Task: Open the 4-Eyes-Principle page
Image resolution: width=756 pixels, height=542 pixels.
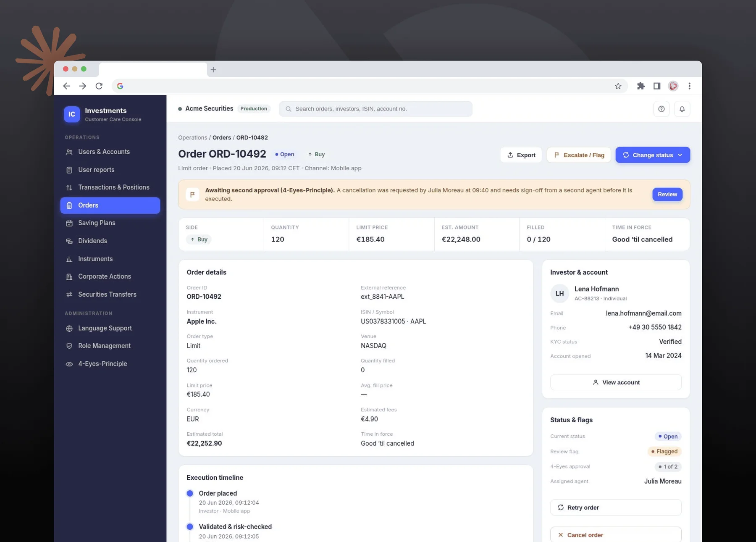Action: pyautogui.click(x=110, y=364)
